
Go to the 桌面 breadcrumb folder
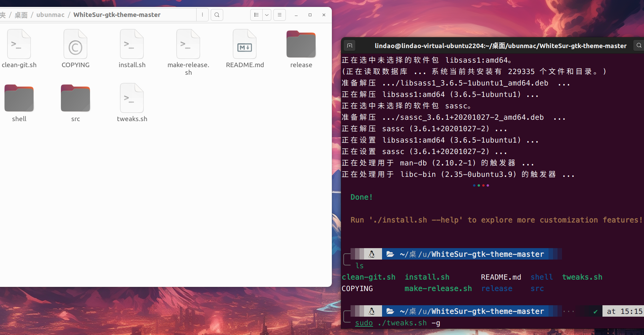coord(21,15)
